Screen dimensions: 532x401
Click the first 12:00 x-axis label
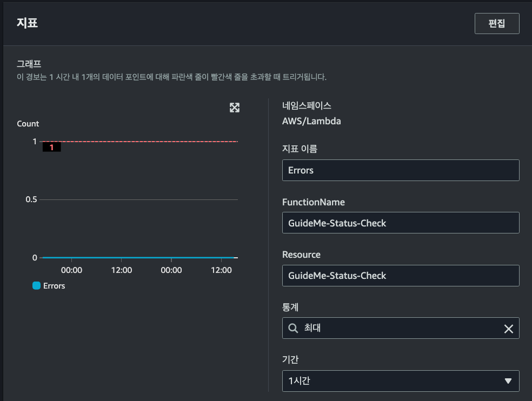click(x=122, y=270)
